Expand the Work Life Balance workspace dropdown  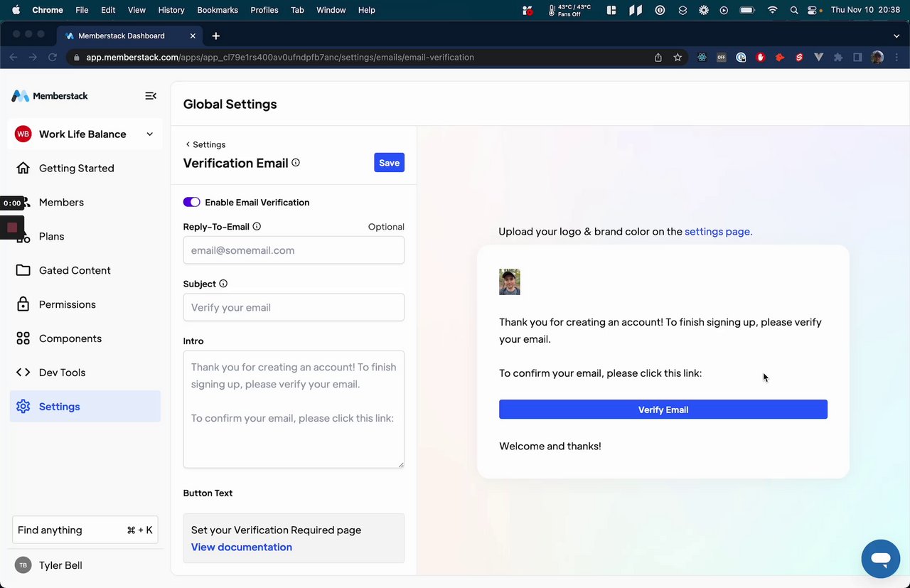click(x=149, y=134)
